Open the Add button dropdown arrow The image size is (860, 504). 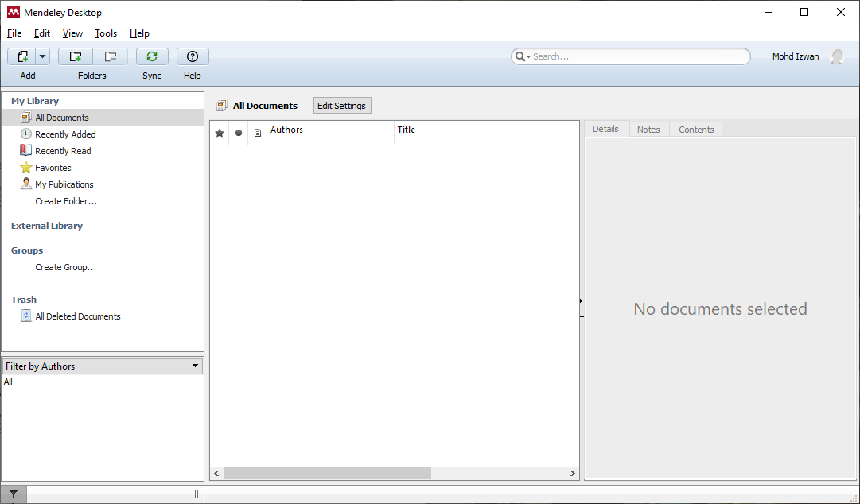tap(42, 56)
